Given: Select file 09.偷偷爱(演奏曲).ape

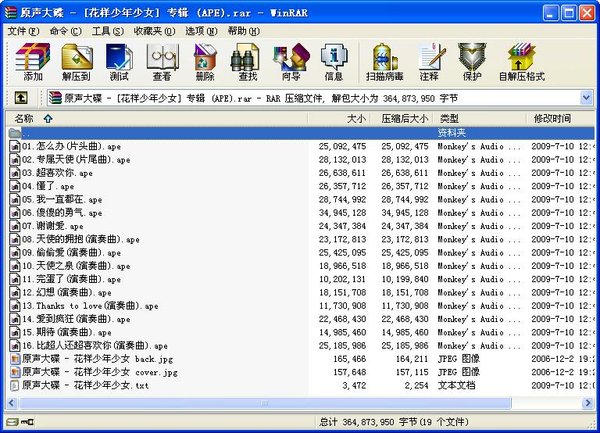Looking at the screenshot, I should point(72,253).
